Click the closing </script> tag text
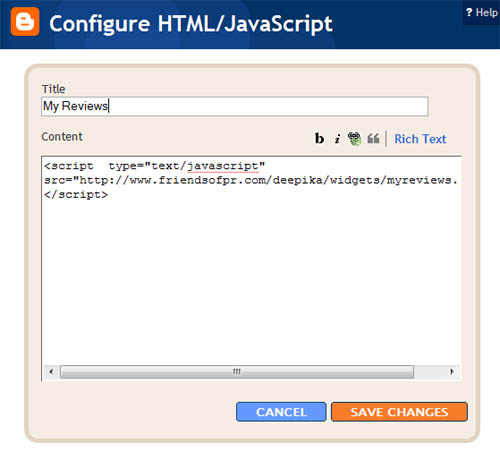 pyautogui.click(x=76, y=194)
